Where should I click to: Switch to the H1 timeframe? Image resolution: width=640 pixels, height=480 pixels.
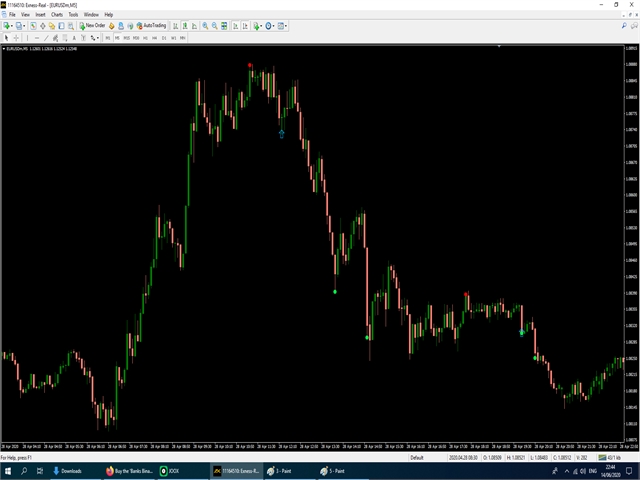[x=146, y=37]
